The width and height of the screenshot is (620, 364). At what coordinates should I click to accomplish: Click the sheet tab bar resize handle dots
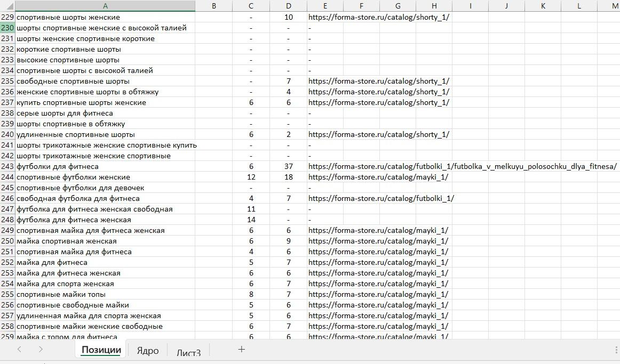[617, 350]
